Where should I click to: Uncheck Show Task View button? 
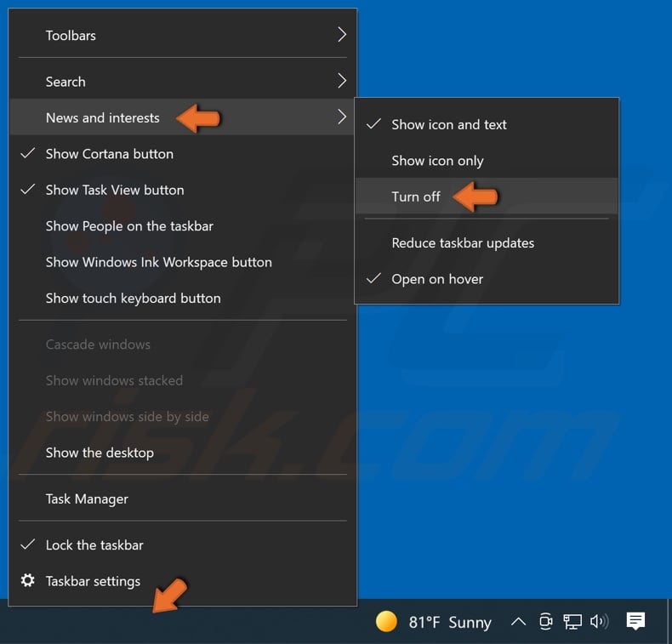[183, 190]
